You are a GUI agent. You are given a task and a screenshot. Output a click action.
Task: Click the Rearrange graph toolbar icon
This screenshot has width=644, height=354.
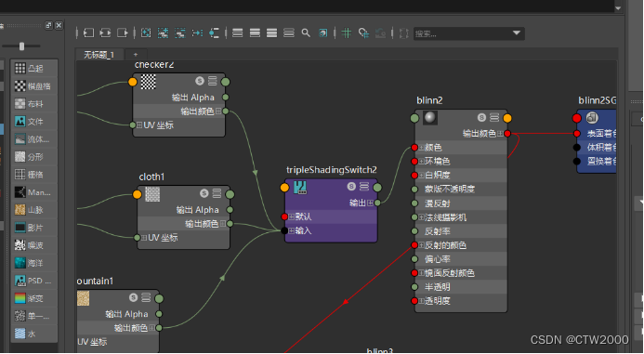pos(197,33)
